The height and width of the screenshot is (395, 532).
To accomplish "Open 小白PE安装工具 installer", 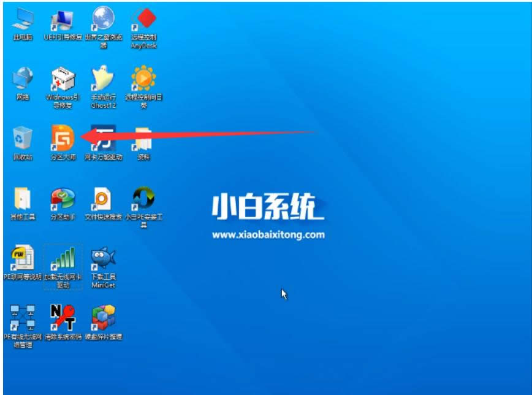I will click(143, 199).
